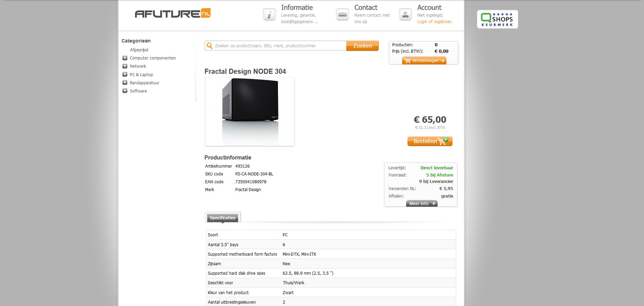Click the magnifier icon in search bar

[210, 46]
